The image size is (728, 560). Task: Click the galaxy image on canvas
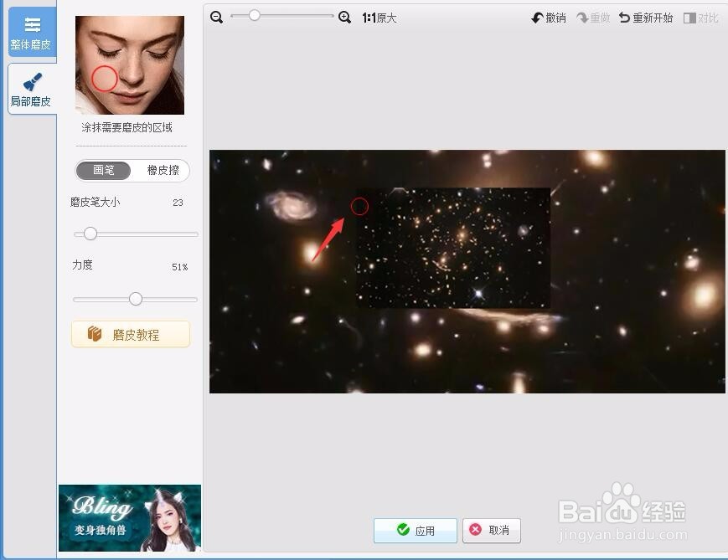[467, 271]
